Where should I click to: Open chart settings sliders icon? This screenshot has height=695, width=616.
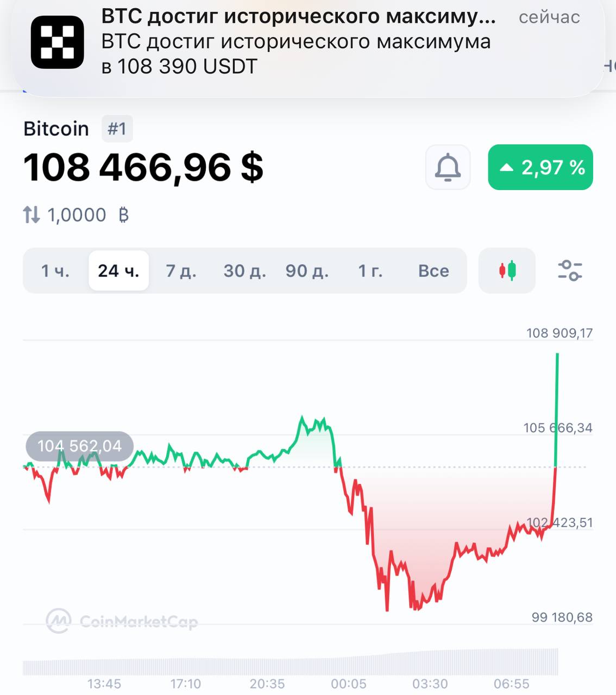coord(569,270)
